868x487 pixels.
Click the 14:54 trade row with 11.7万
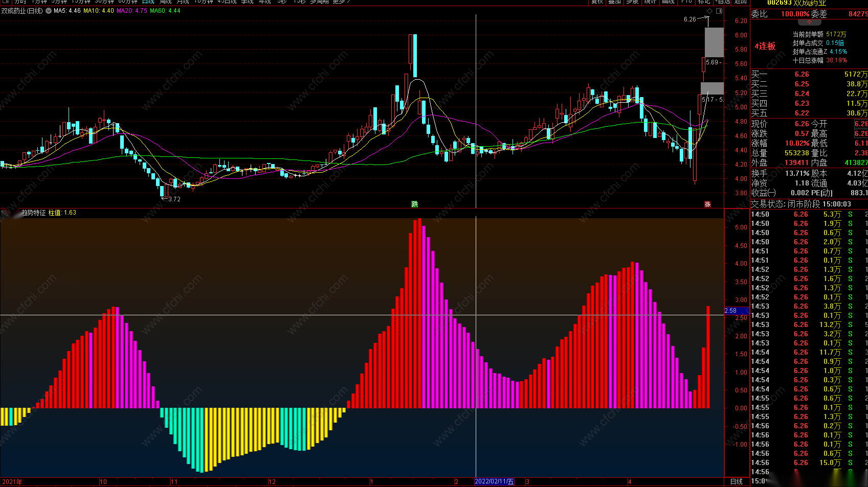(809, 352)
